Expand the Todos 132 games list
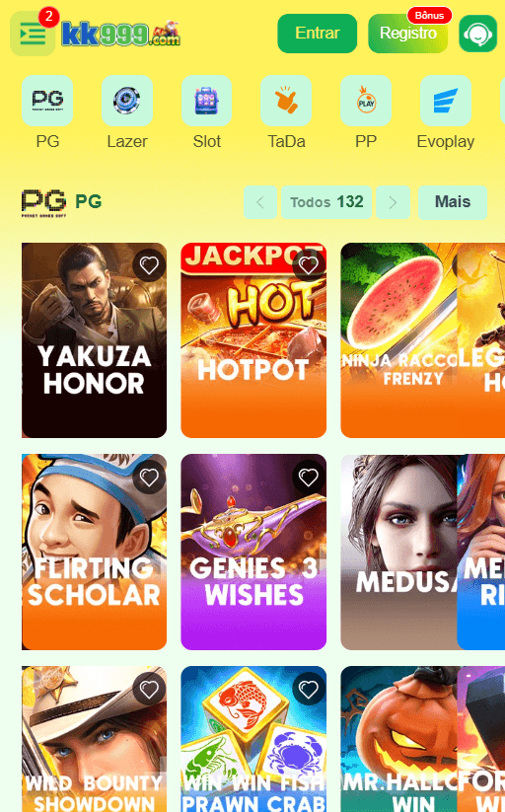The height and width of the screenshot is (812, 505). [326, 202]
